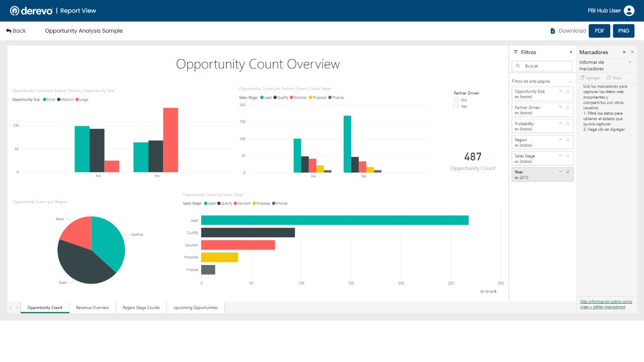The width and height of the screenshot is (644, 362).
Task: Select the Lead bar in Sales Stage chart
Action: point(335,220)
